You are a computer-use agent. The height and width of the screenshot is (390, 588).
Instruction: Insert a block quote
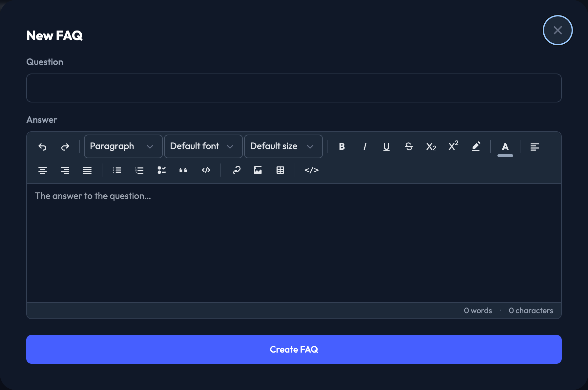[184, 170]
